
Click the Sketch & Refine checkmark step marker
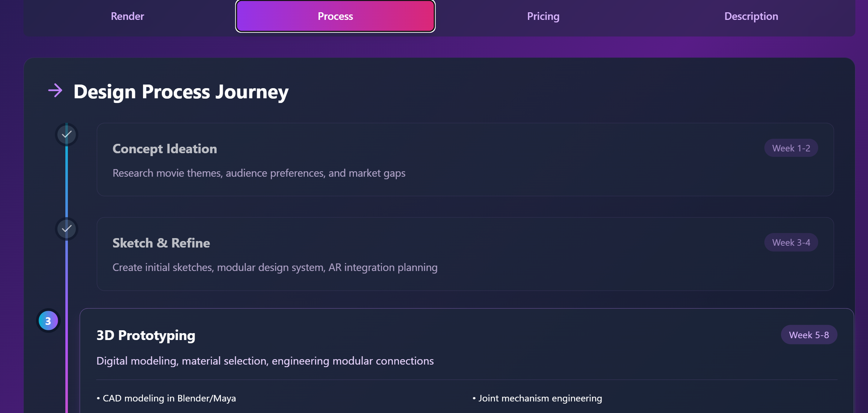tap(66, 229)
